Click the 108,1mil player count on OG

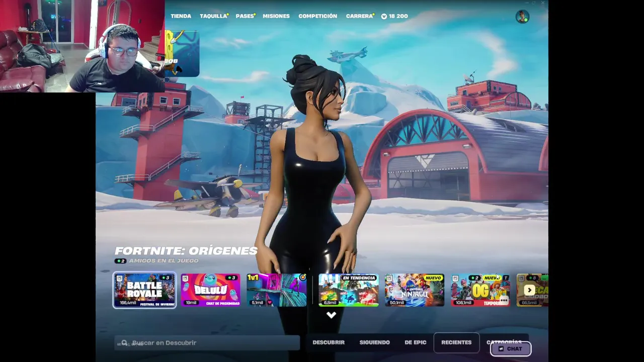pos(462,303)
